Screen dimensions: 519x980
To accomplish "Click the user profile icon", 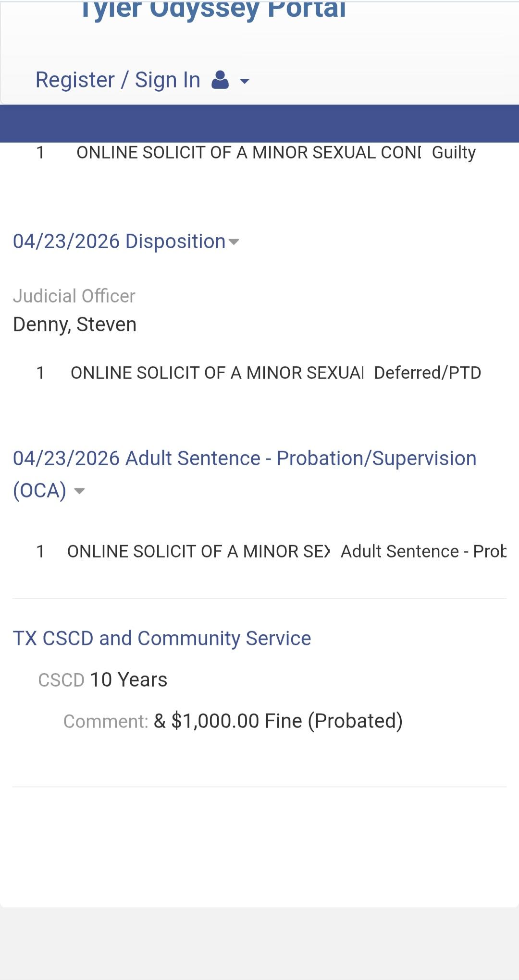I will [x=220, y=80].
